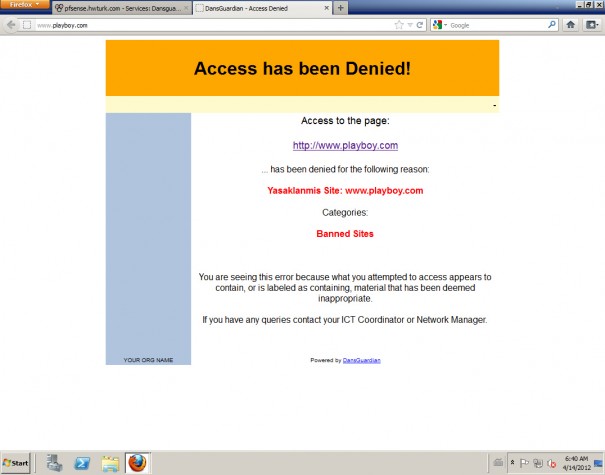Image resolution: width=605 pixels, height=475 pixels.
Task: Go to home page via house icon
Action: (x=571, y=25)
